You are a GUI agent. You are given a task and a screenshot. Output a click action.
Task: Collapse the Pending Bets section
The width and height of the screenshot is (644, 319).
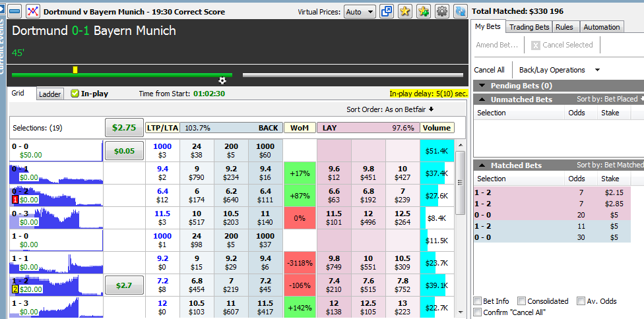(482, 86)
